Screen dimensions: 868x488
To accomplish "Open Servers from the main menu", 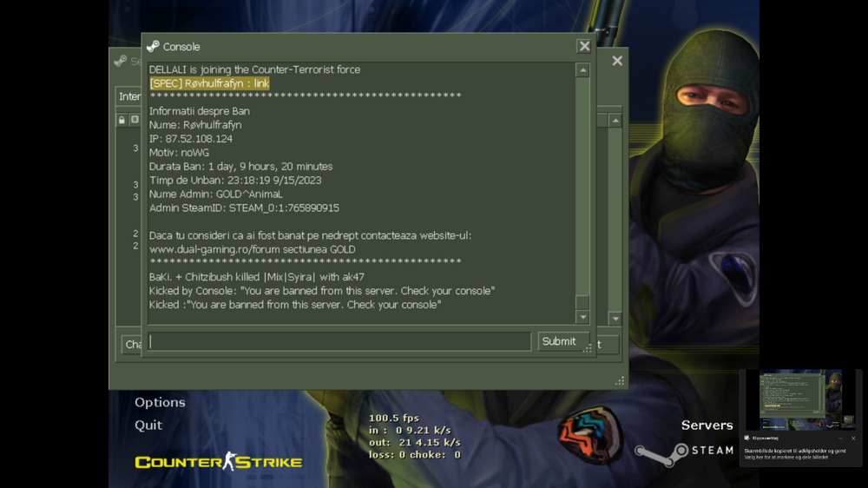I will (x=707, y=425).
